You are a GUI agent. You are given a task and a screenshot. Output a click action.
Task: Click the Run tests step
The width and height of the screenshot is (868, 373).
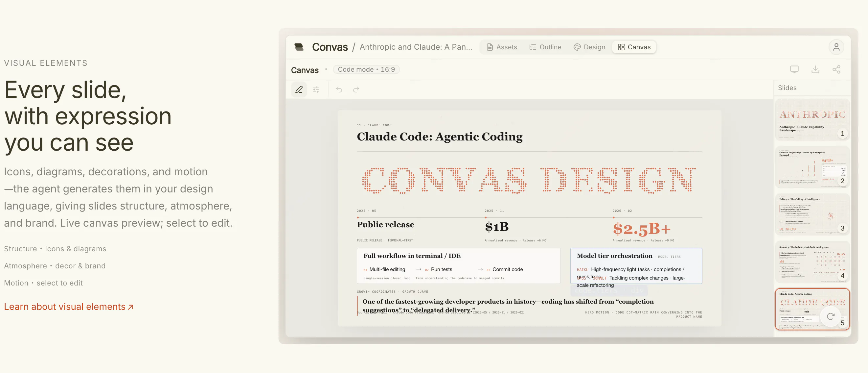441,269
